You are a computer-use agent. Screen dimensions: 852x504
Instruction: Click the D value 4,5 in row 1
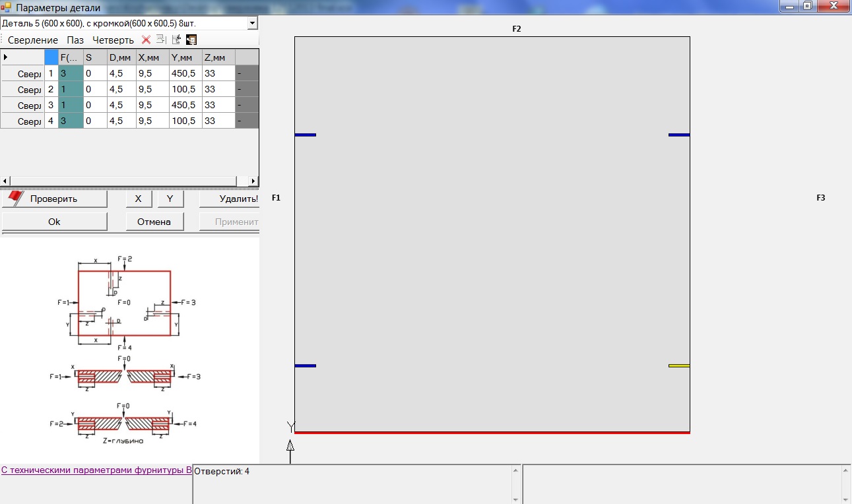(x=121, y=73)
